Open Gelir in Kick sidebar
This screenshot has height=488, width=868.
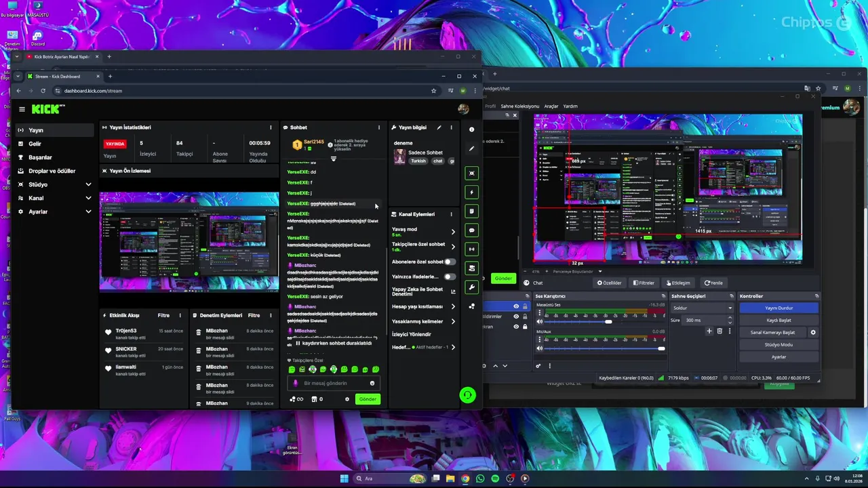click(x=56, y=144)
